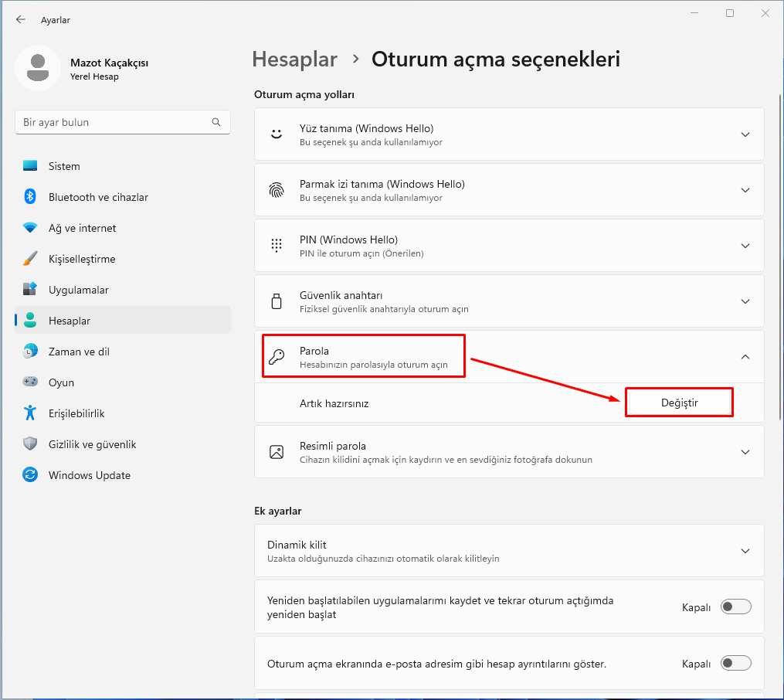The height and width of the screenshot is (700, 784).
Task: Open Sistem in the sidebar
Action: click(x=64, y=166)
